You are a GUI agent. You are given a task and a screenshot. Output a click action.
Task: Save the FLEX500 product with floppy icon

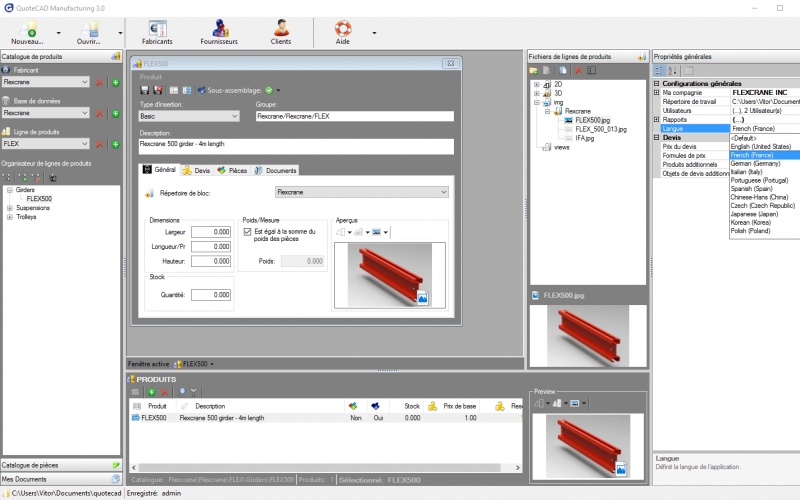click(x=145, y=90)
